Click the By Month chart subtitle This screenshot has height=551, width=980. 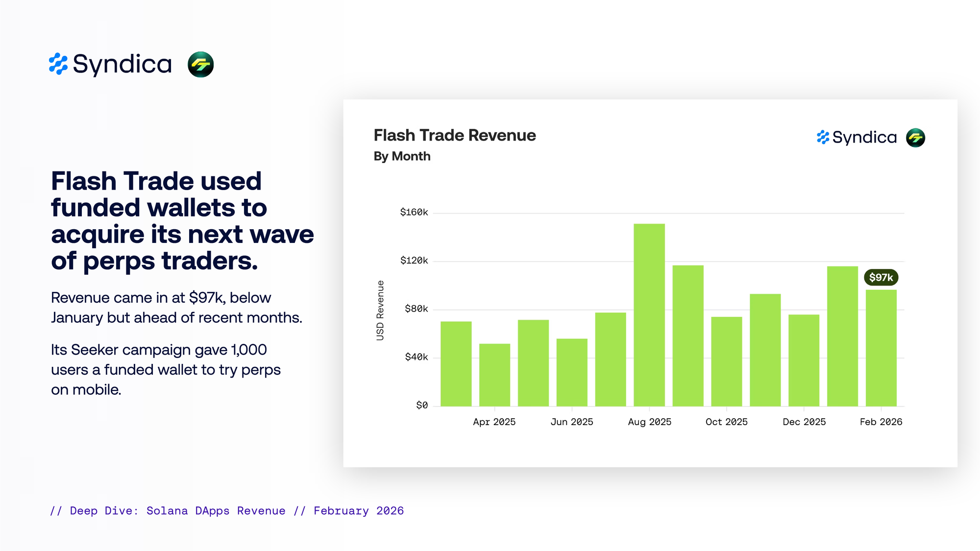click(402, 156)
